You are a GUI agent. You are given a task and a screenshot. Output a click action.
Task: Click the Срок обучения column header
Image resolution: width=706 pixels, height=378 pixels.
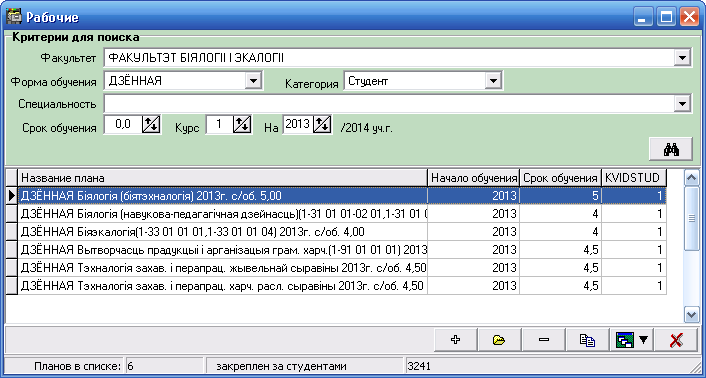pos(561,178)
